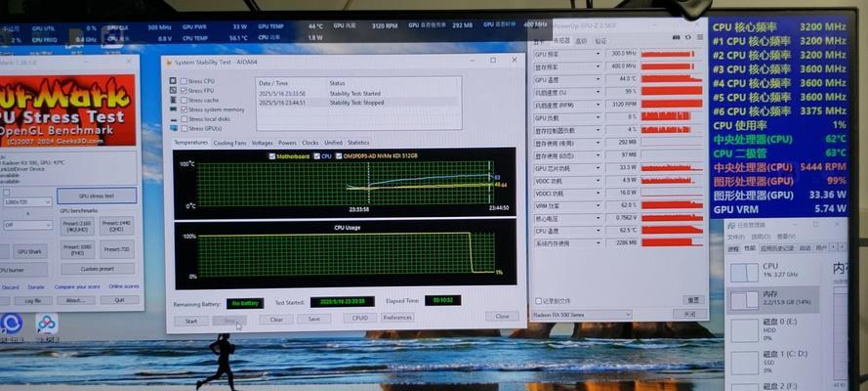Open the blue circular desktop shortcut icon
Image resolution: width=868 pixels, height=391 pixels.
(11, 323)
